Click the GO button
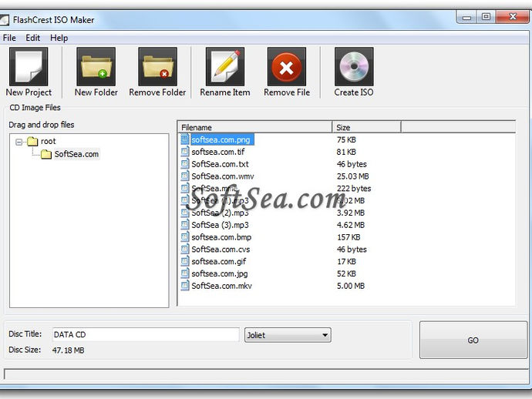This screenshot has height=399, width=532. (473, 340)
